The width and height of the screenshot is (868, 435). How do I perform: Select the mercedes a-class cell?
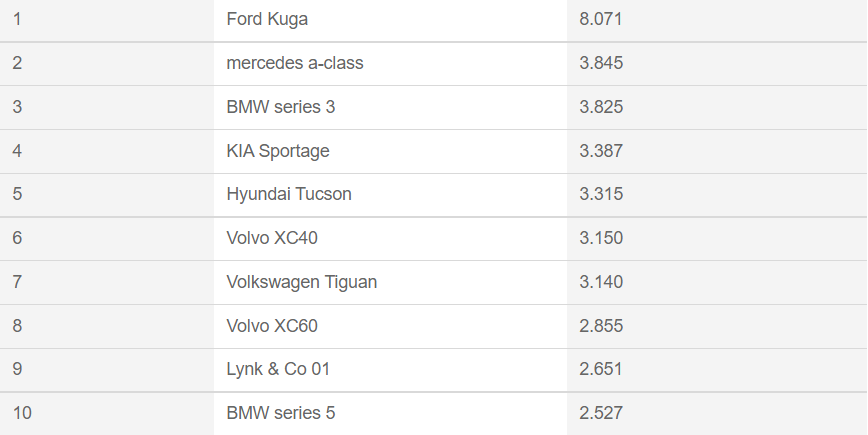pos(295,63)
